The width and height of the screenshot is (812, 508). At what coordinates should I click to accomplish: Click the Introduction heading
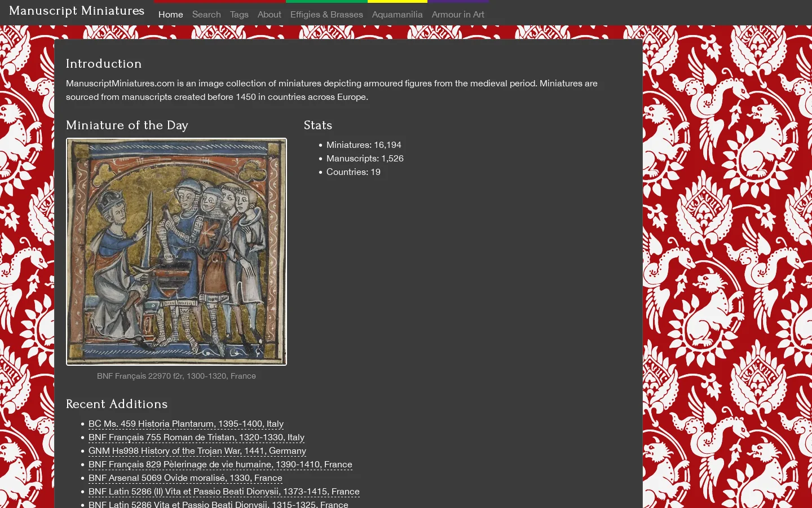tap(104, 64)
